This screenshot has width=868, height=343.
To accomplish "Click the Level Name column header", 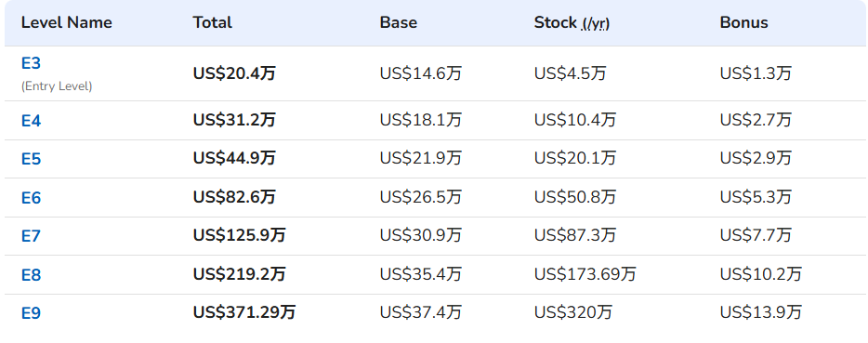I will [x=66, y=22].
